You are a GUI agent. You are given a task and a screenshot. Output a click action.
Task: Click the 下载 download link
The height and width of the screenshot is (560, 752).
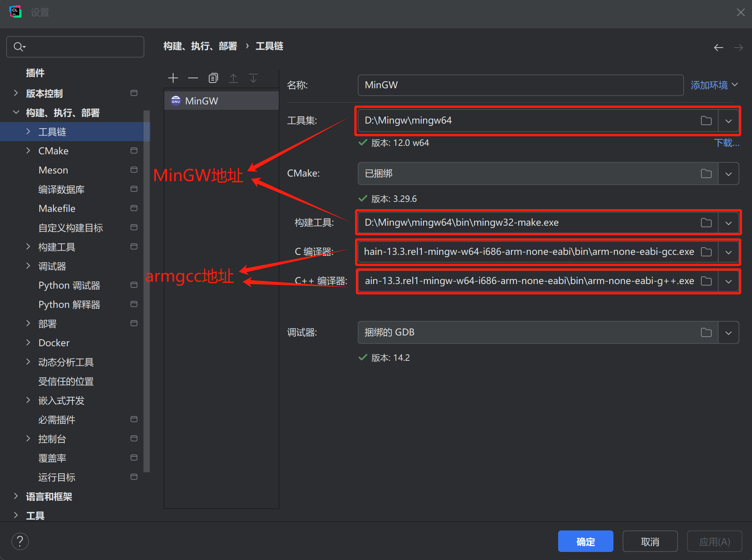coord(726,143)
